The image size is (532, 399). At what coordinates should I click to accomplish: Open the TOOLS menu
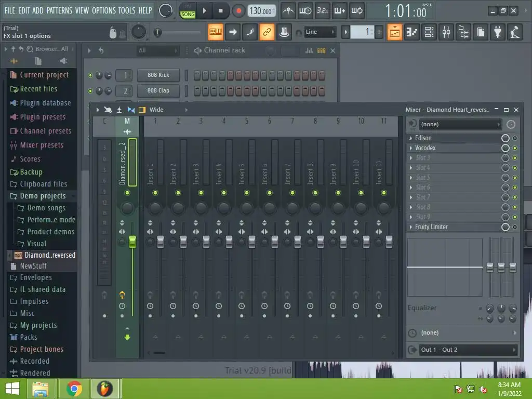tap(127, 10)
